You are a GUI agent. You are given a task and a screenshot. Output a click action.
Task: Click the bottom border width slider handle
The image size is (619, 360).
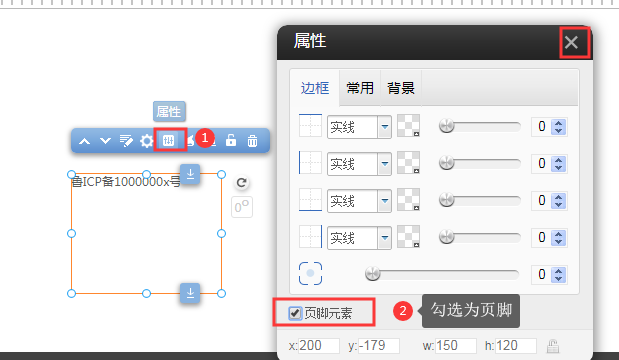pos(446,200)
